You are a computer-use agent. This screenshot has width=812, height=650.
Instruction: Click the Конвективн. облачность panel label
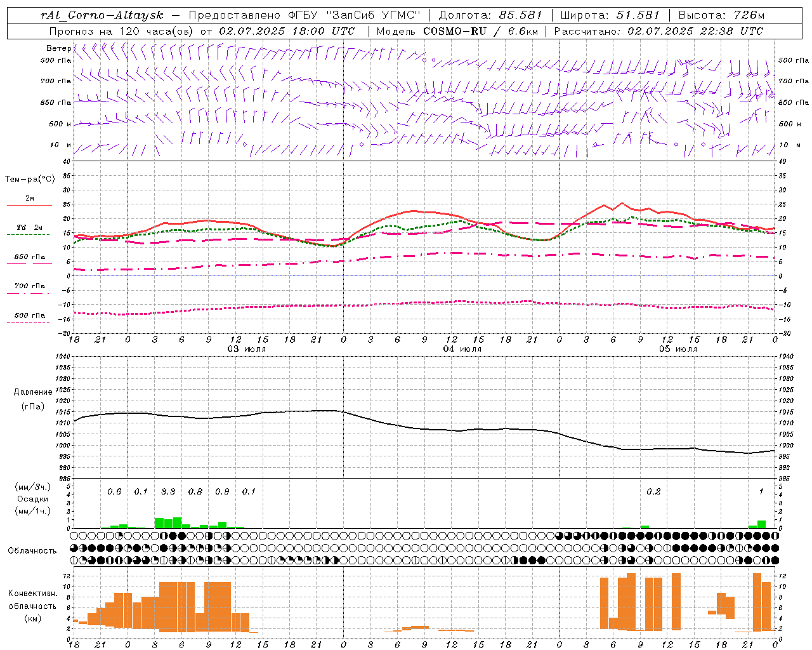click(33, 600)
